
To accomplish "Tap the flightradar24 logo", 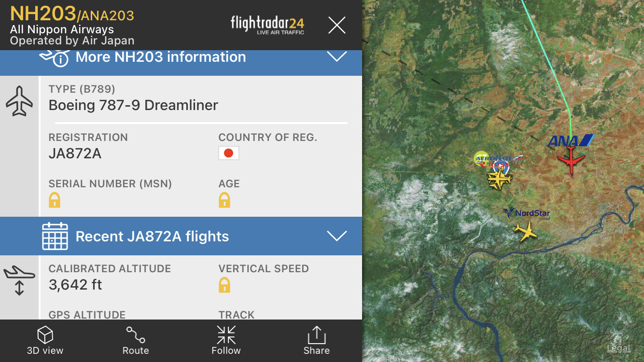I will 267,24.
